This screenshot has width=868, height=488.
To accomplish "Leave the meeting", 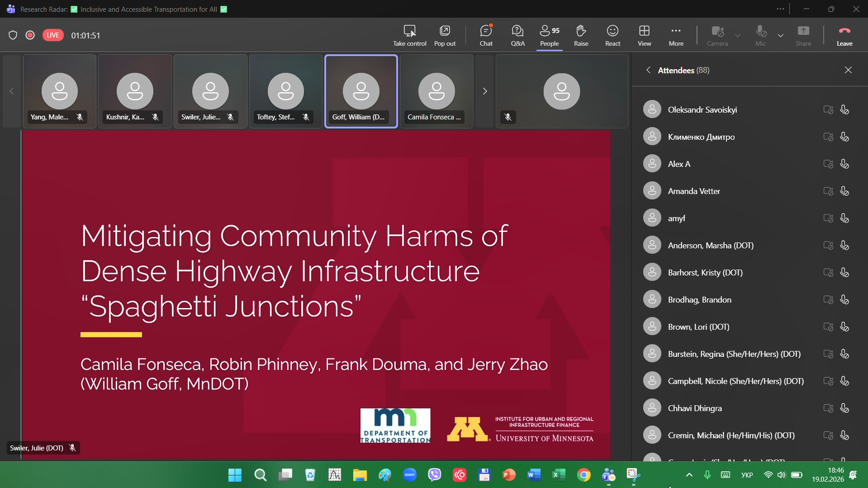I will pyautogui.click(x=844, y=35).
